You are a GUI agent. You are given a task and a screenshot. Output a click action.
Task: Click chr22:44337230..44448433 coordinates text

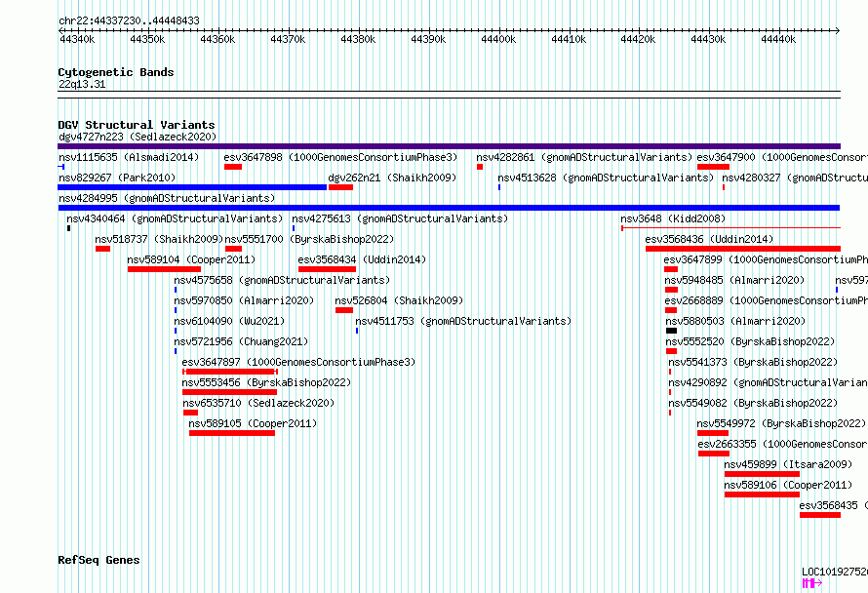(x=129, y=20)
